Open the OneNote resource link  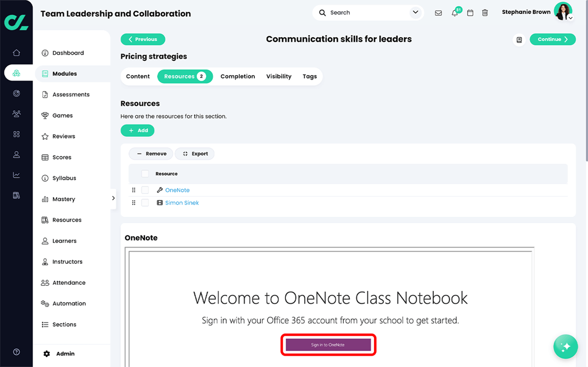[178, 190]
